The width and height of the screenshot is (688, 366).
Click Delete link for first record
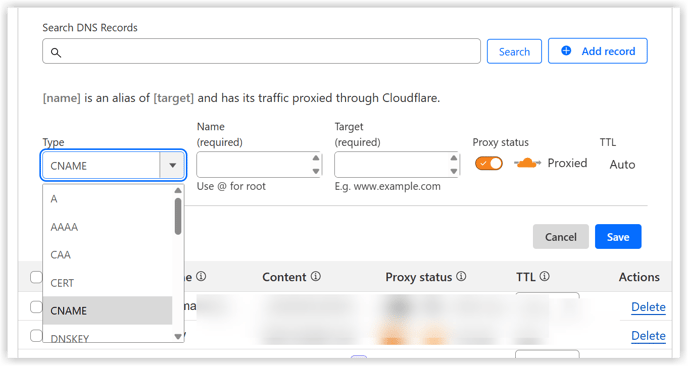tap(648, 307)
